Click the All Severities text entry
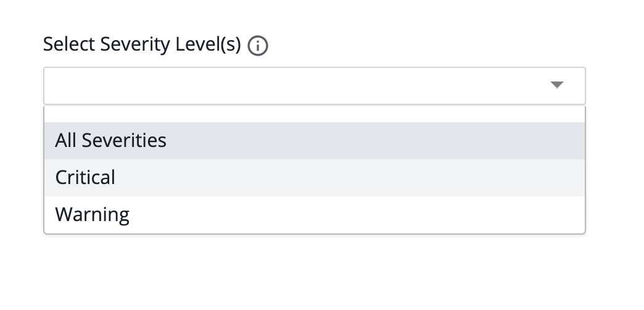The image size is (644, 310). click(x=111, y=141)
